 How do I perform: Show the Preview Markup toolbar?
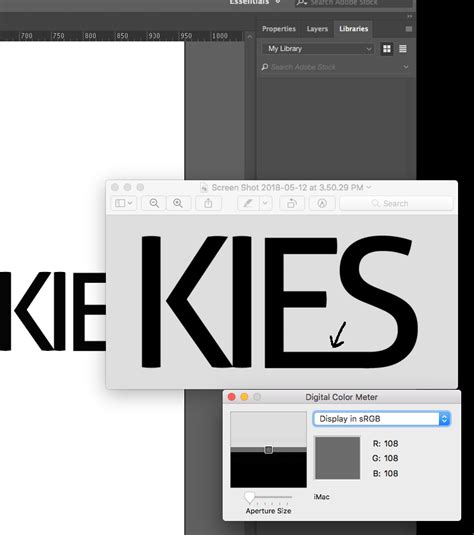322,203
